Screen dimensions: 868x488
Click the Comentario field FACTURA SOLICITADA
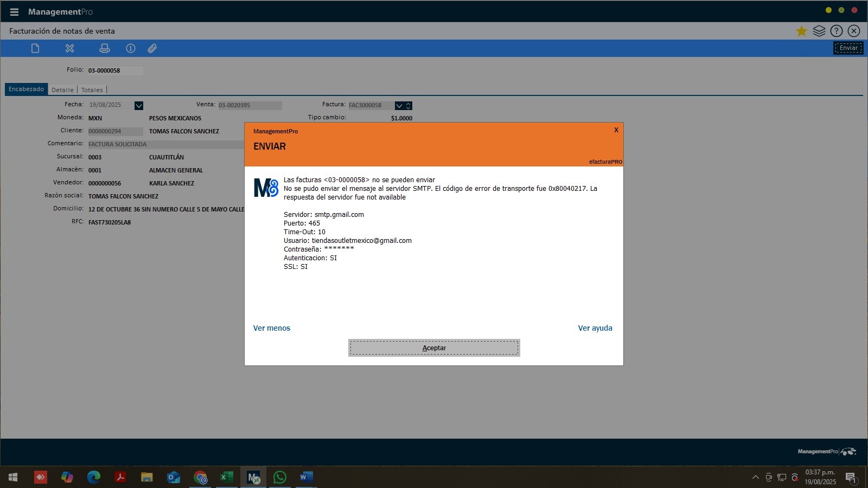165,144
